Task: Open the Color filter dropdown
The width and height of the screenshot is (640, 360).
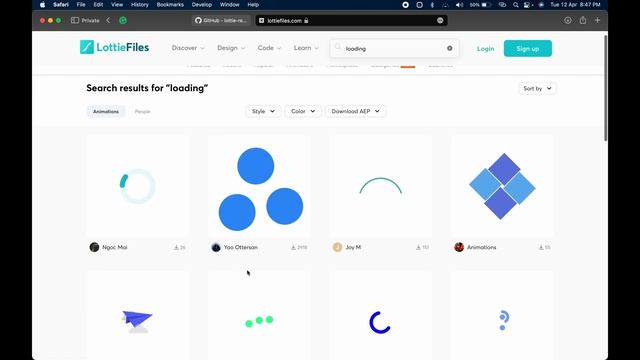Action: pos(303,111)
